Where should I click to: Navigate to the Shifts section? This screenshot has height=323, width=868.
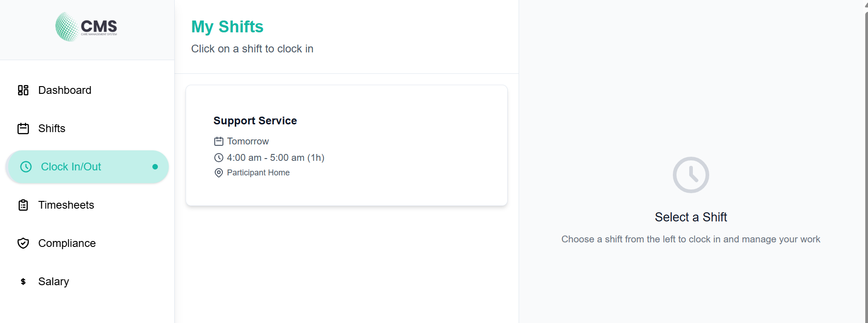pos(51,128)
